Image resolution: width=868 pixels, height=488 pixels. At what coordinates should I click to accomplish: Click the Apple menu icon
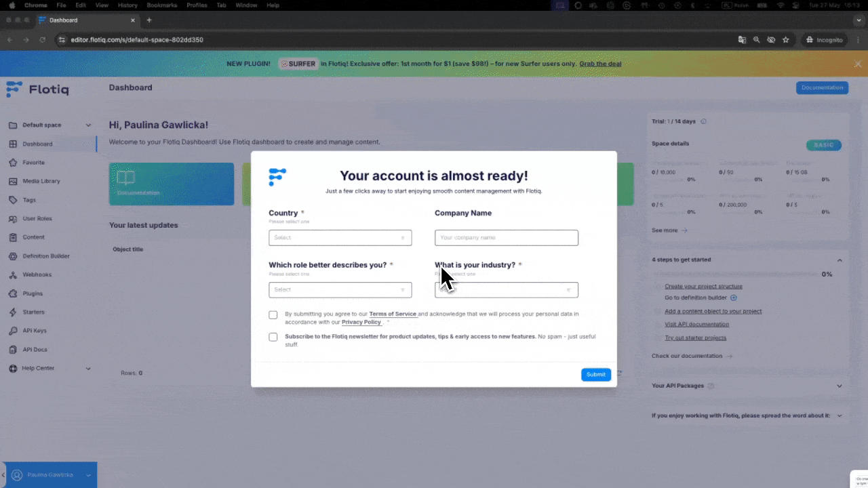point(12,5)
